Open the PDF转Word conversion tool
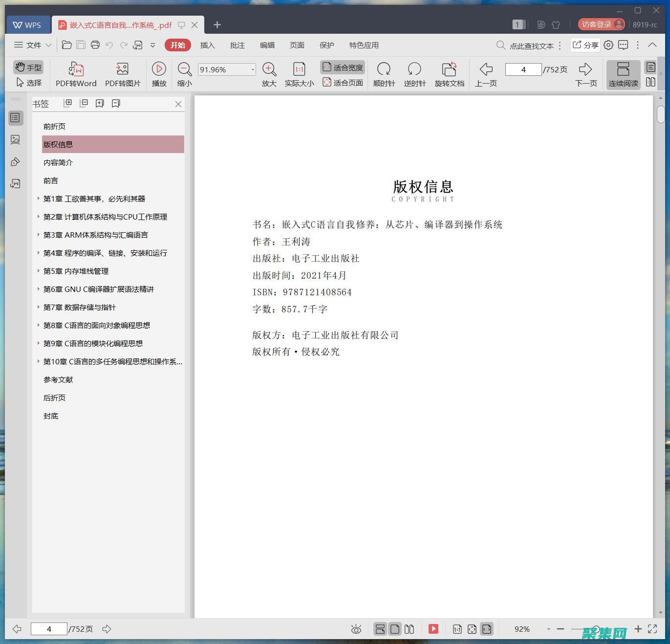 click(75, 73)
